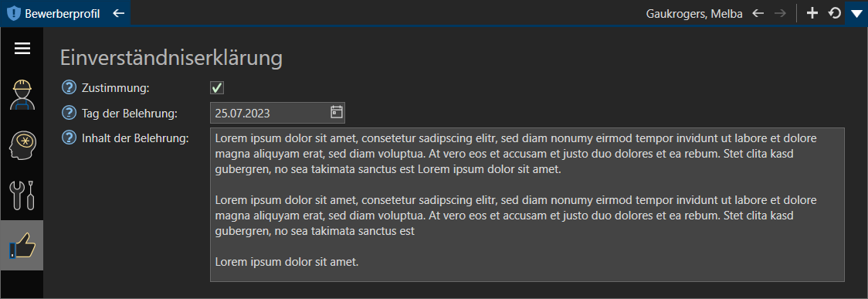Expand the top-right dropdown triangle
868x299 pixels.
[856, 13]
